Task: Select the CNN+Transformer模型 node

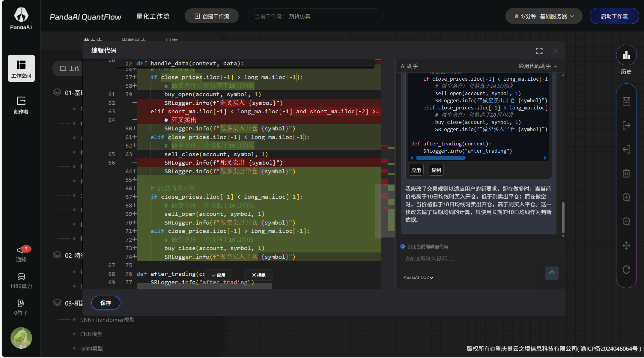Action: [x=107, y=320]
